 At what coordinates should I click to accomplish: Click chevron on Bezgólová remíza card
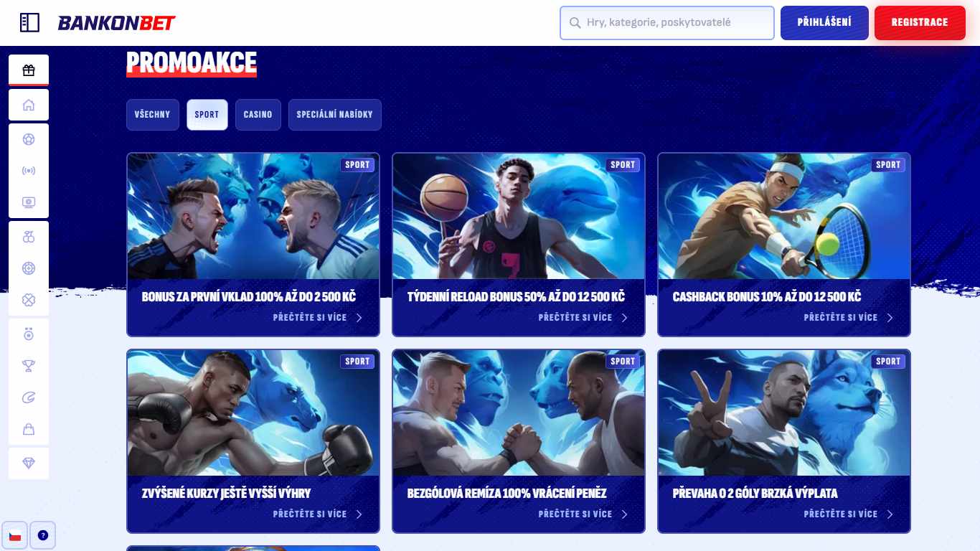[x=625, y=514]
